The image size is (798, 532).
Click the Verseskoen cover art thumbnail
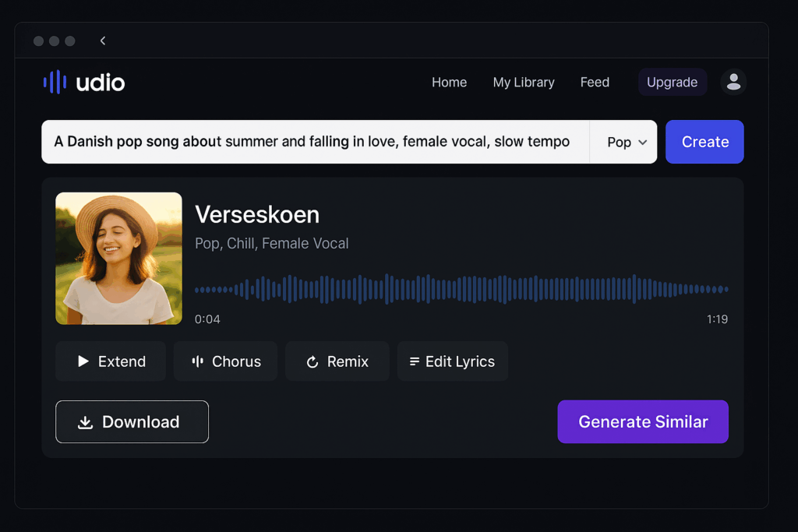118,258
